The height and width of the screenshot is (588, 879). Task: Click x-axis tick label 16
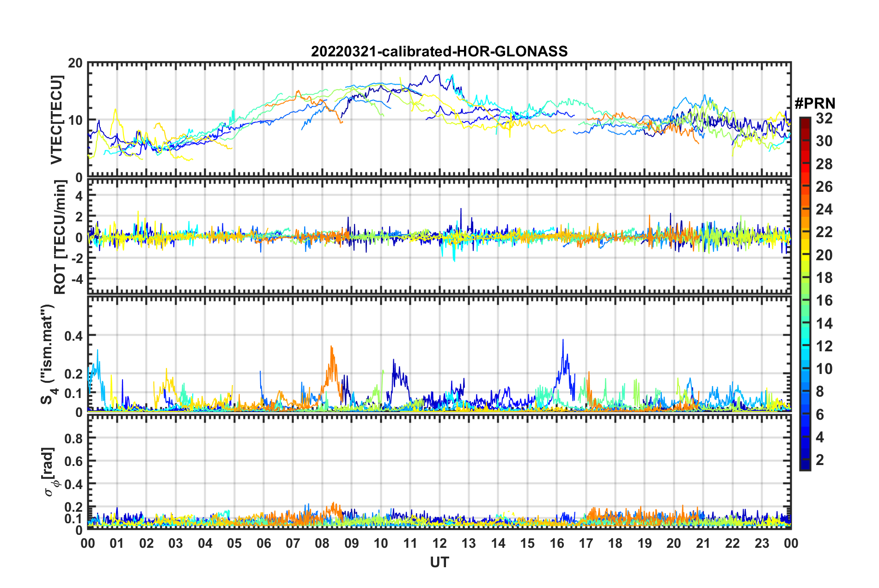556,543
